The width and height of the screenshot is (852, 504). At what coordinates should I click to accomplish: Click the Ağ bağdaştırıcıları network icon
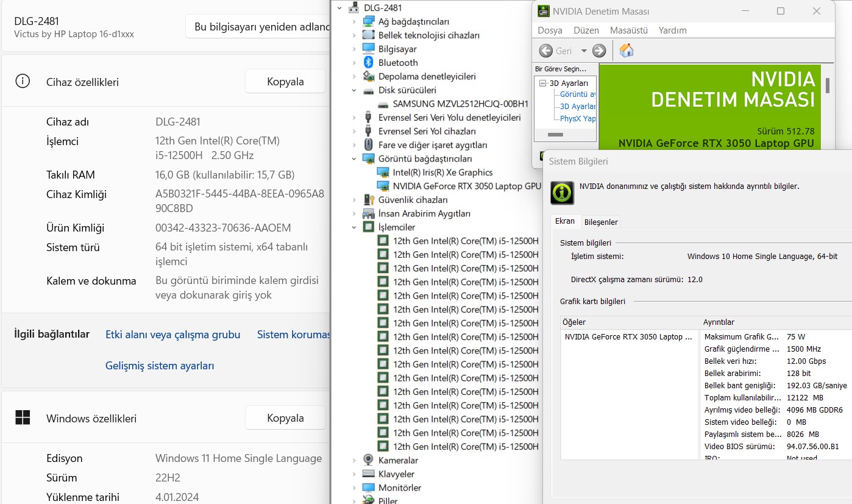(x=368, y=21)
